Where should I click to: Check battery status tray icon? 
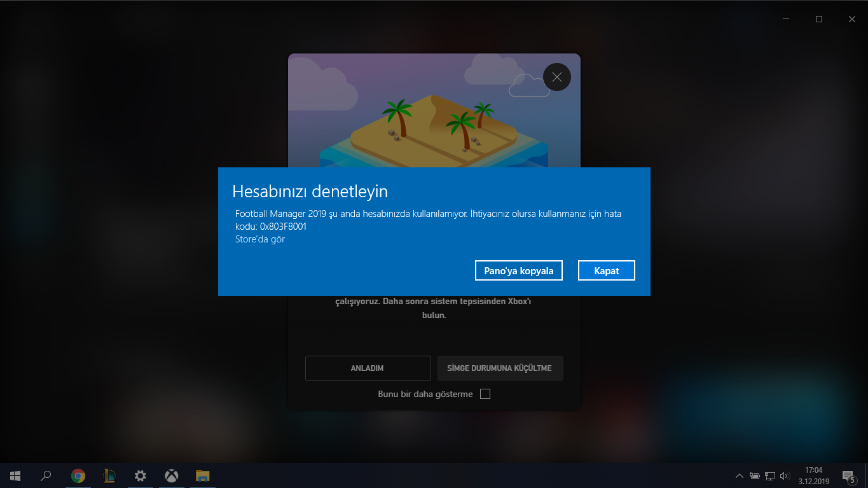click(755, 475)
